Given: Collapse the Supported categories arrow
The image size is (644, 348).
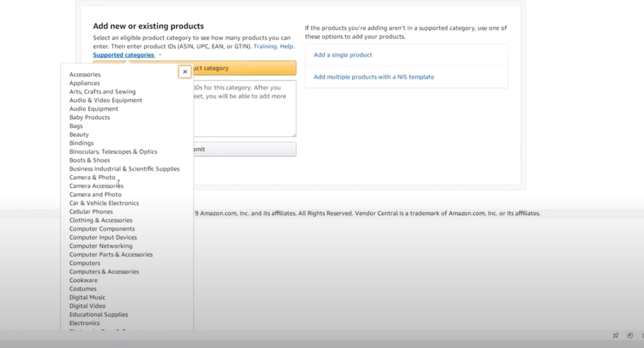Looking at the screenshot, I should pyautogui.click(x=160, y=55).
